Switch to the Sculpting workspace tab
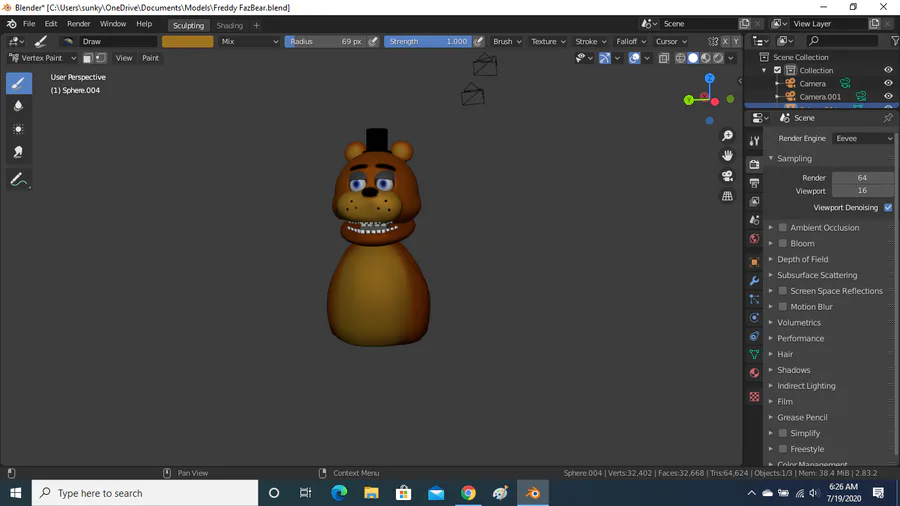 click(188, 25)
